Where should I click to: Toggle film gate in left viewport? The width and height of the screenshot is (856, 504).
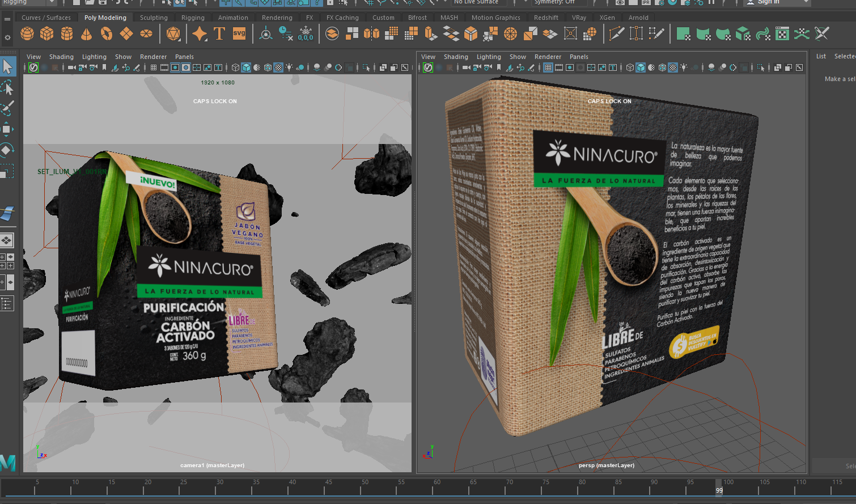(164, 67)
